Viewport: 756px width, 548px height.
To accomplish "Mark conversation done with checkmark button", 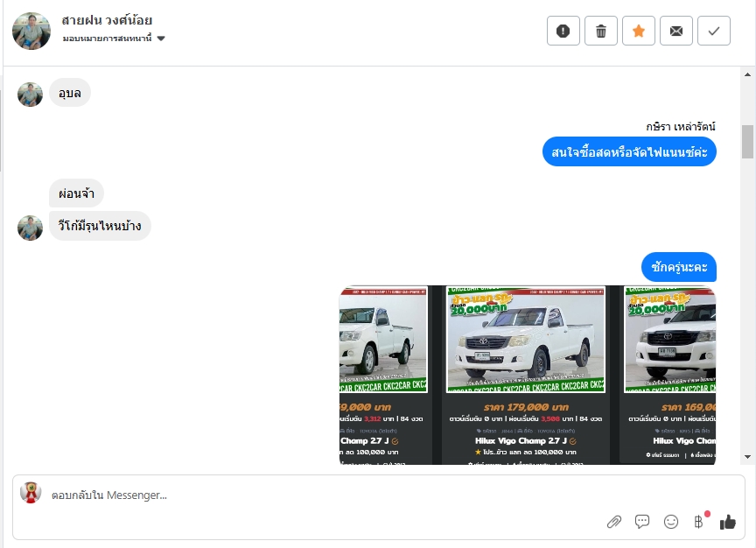I will pos(714,31).
